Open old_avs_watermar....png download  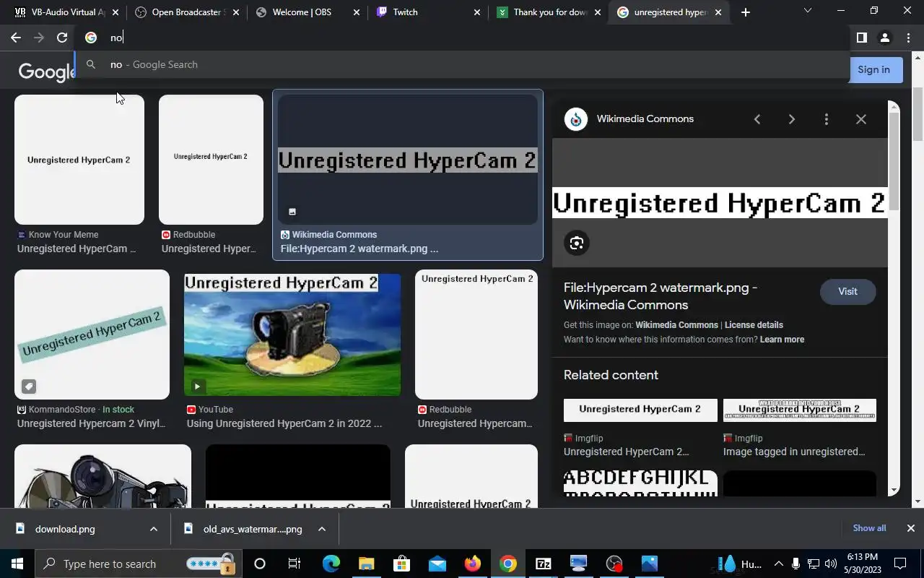pyautogui.click(x=253, y=529)
